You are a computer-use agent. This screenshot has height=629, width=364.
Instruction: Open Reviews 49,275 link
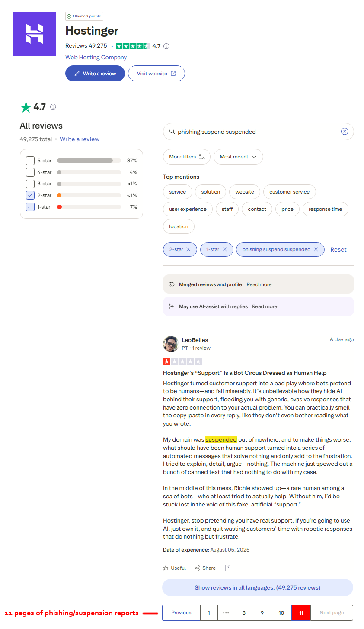[86, 46]
